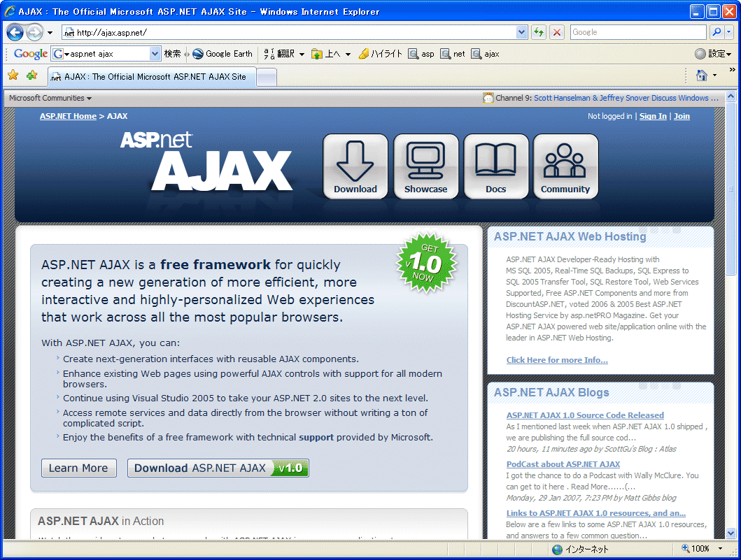Click the 検索 search button on Google toolbar

tap(173, 54)
